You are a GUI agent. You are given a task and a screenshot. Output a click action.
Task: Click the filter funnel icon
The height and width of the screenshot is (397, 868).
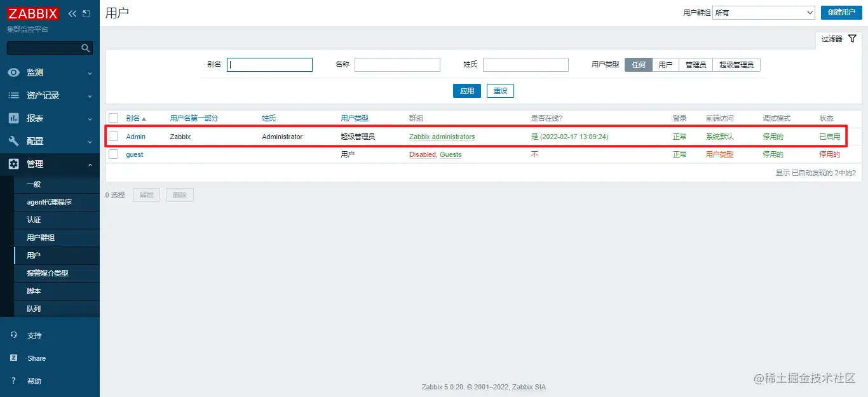pyautogui.click(x=853, y=39)
